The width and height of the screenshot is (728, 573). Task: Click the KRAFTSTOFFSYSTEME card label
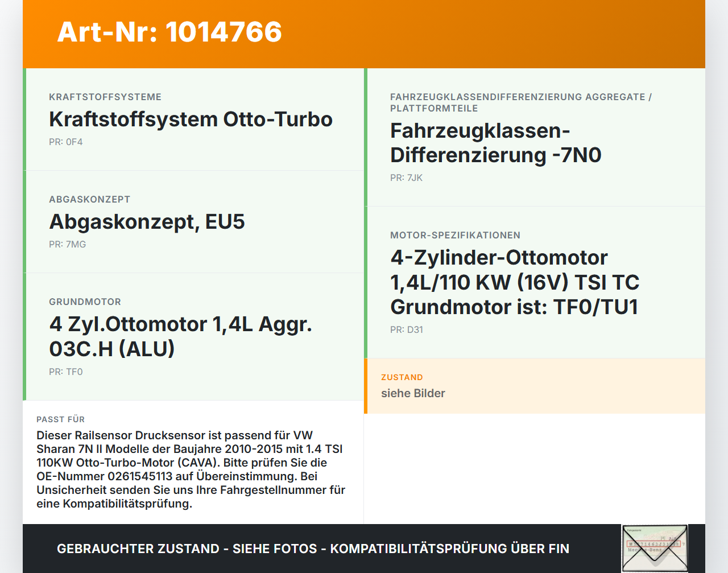(x=105, y=97)
